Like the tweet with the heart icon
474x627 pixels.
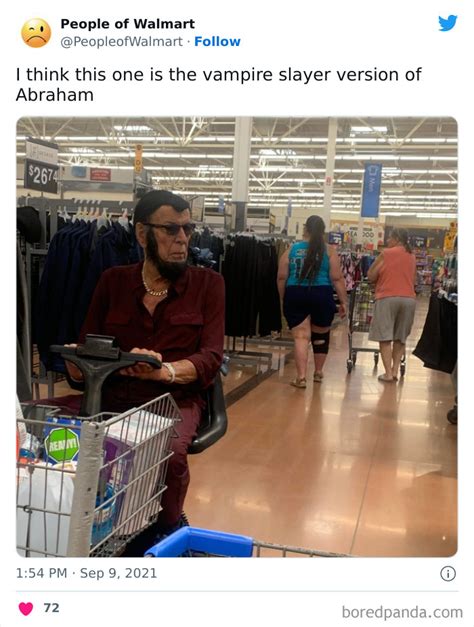click(x=26, y=608)
